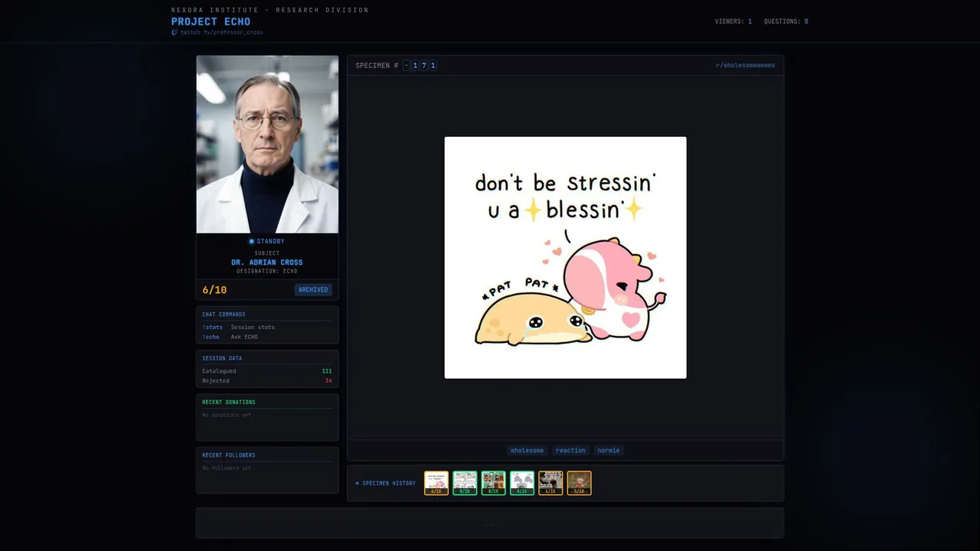Open the gray silhouettes history thumbnail
Viewport: 980px width, 551px height.
pos(522,483)
